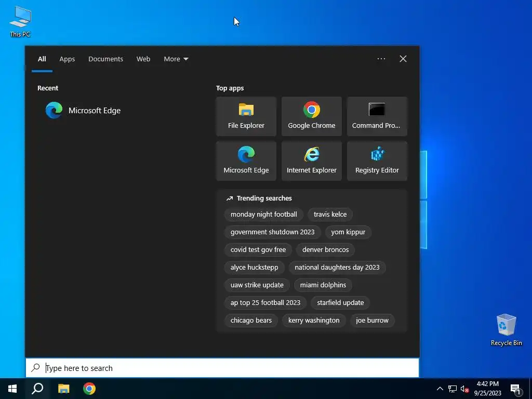Close the search panel

[403, 59]
